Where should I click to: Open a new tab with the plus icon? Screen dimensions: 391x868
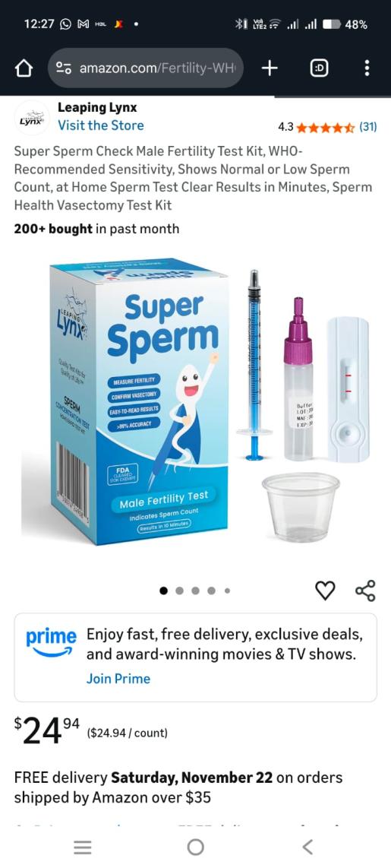click(x=269, y=68)
